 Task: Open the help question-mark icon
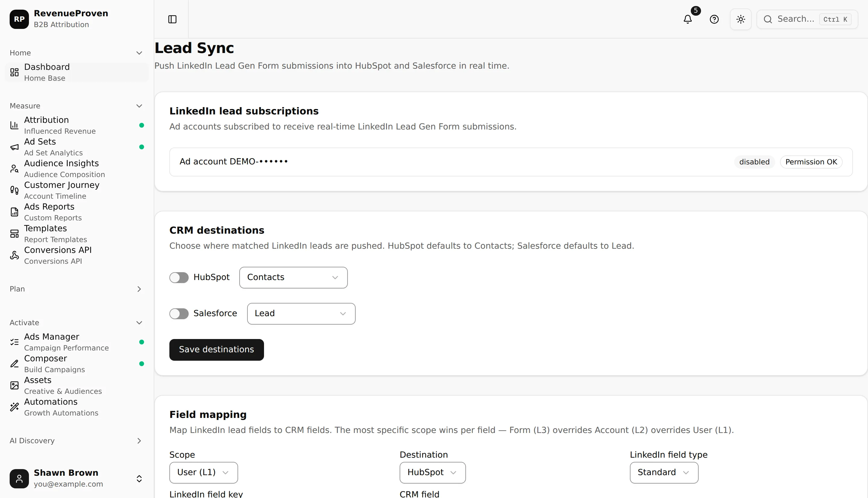[x=714, y=19]
